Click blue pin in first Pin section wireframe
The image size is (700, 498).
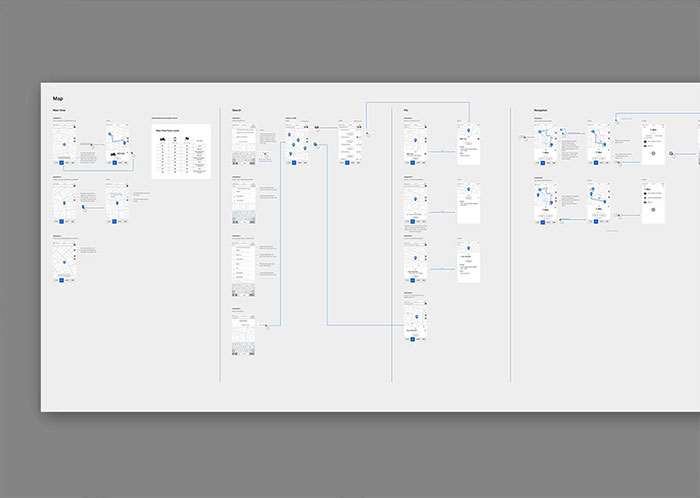416,141
